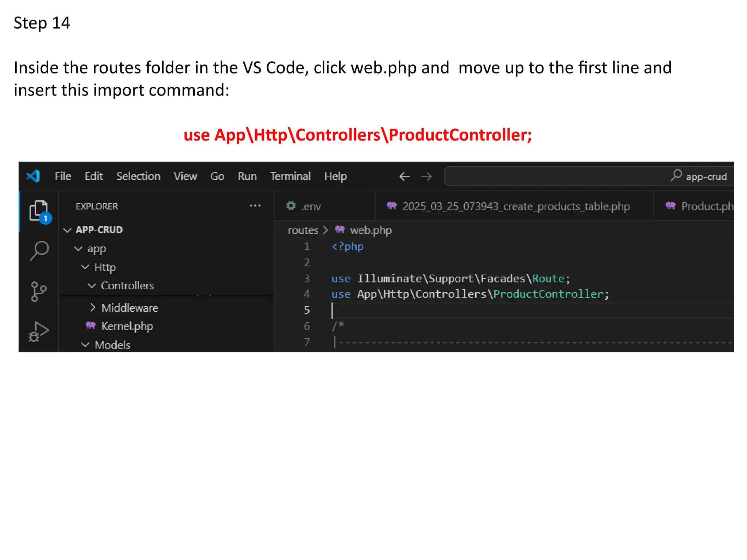Click the <?php tag on line 1
The width and height of the screenshot is (747, 560).
347,246
